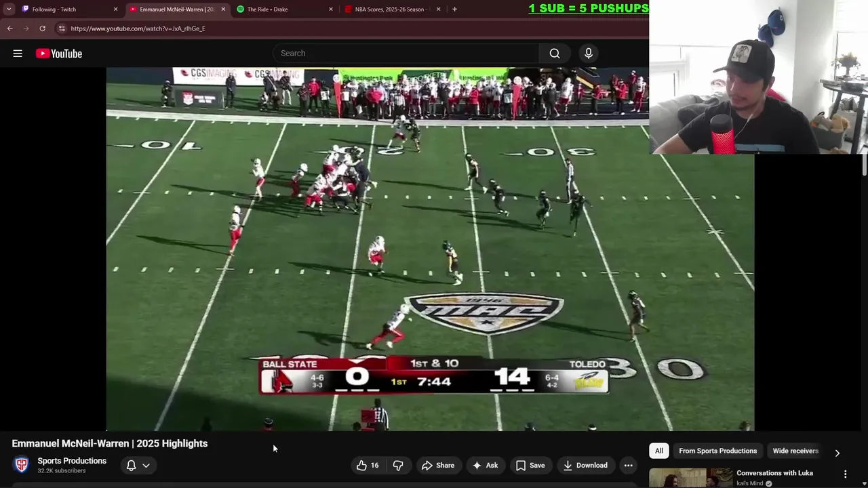The height and width of the screenshot is (488, 868).
Task: Go to the YouTube home logo
Action: [59, 54]
